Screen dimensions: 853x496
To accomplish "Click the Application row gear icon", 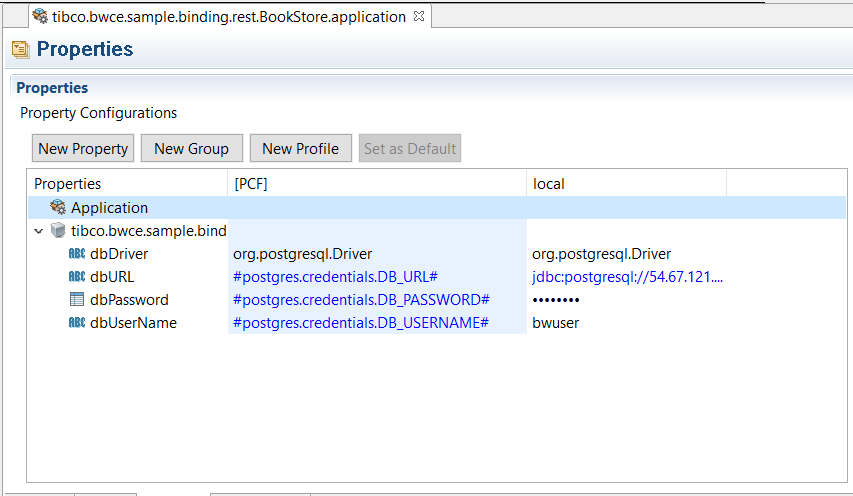I will [58, 207].
